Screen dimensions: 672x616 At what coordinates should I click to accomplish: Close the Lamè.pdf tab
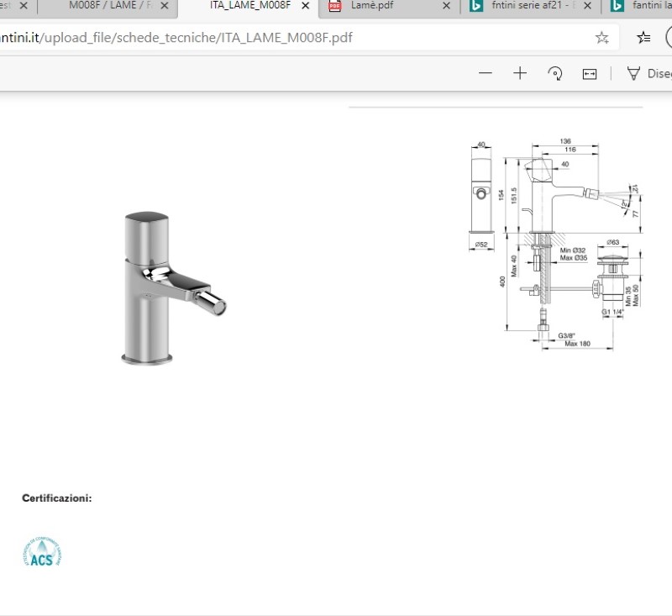pos(446,6)
